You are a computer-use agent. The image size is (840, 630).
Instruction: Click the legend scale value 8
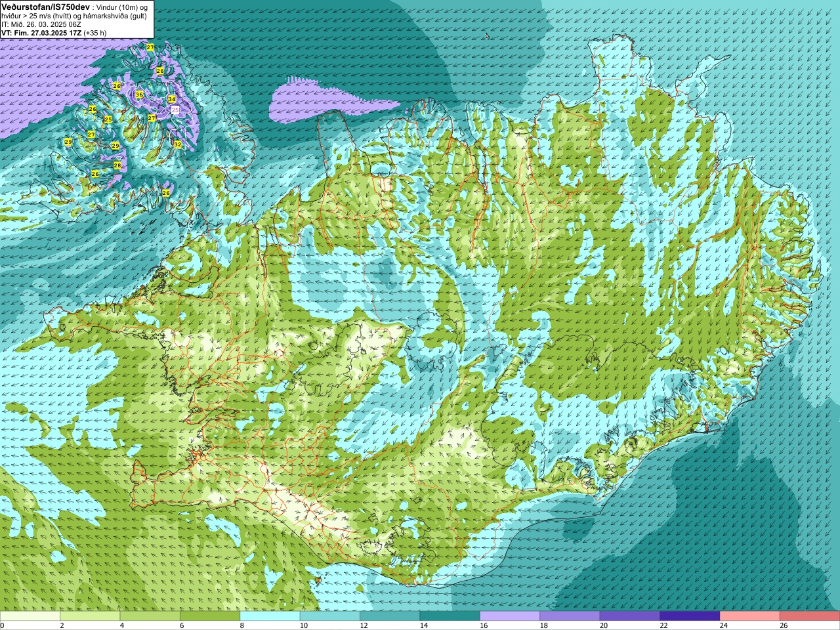[242, 625]
